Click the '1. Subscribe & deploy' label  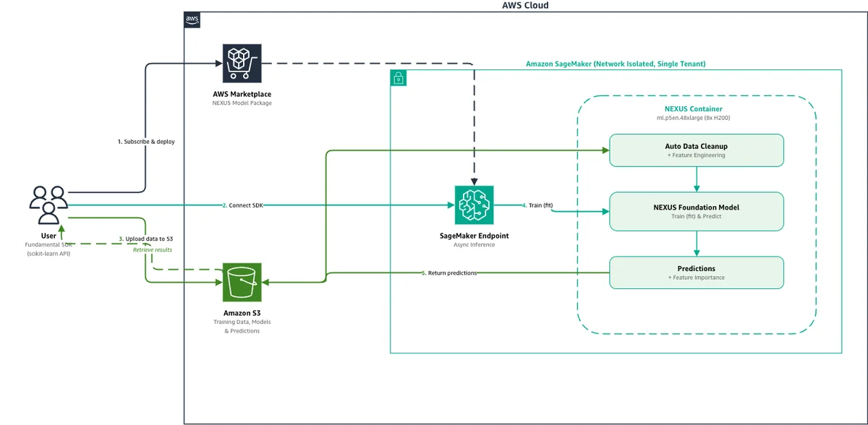pos(146,142)
